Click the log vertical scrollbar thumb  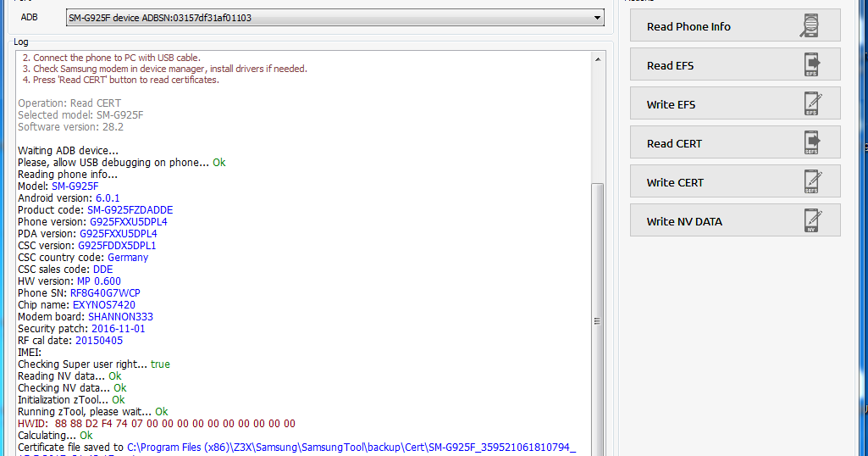(598, 321)
